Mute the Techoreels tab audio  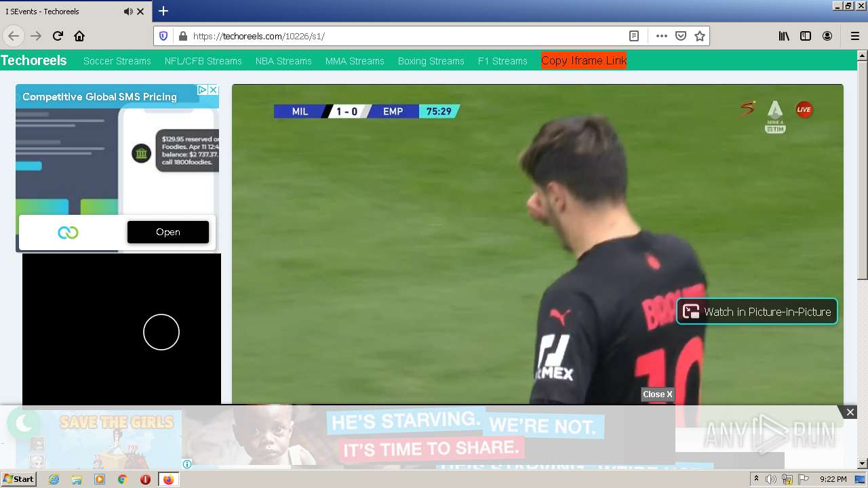click(128, 12)
